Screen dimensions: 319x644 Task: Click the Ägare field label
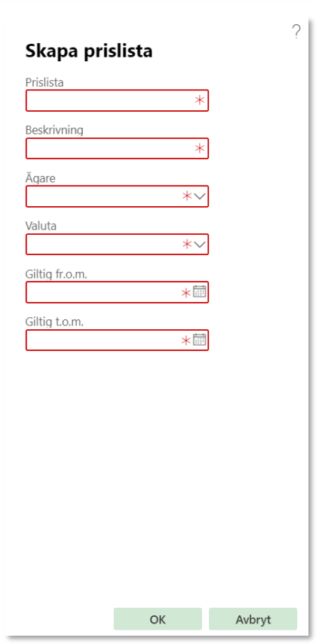[x=40, y=178]
